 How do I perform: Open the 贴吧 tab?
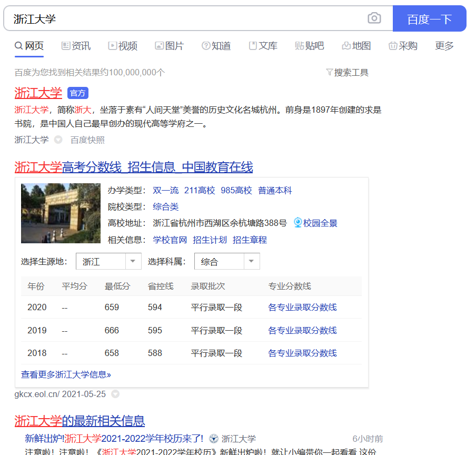pyautogui.click(x=310, y=46)
